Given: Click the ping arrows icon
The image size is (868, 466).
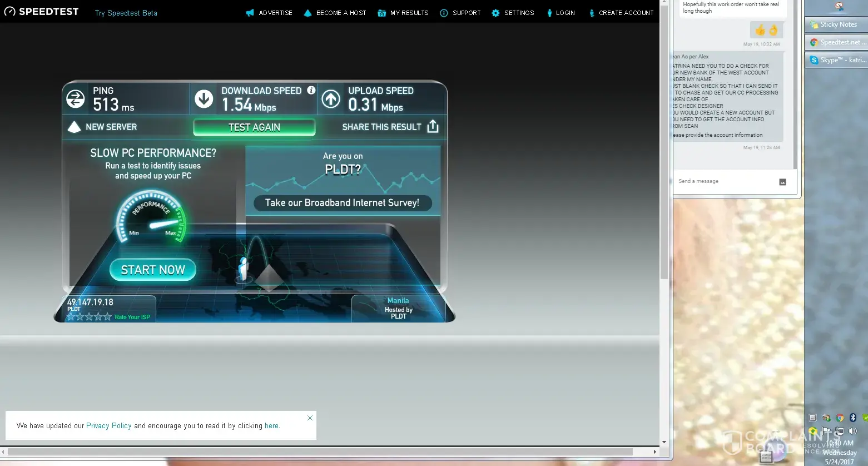Looking at the screenshot, I should coord(76,99).
